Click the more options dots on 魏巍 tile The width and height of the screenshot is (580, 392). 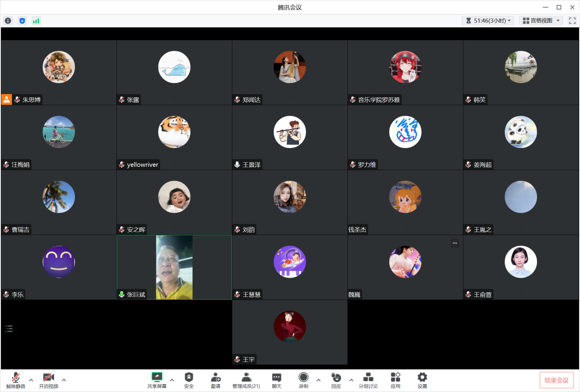click(455, 243)
